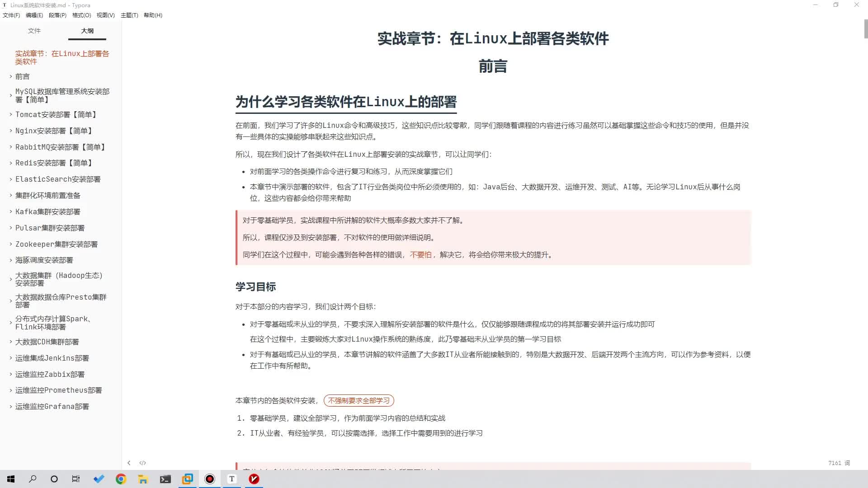Open the 视图(V) menu
Screen dimensions: 868x488
click(x=105, y=15)
